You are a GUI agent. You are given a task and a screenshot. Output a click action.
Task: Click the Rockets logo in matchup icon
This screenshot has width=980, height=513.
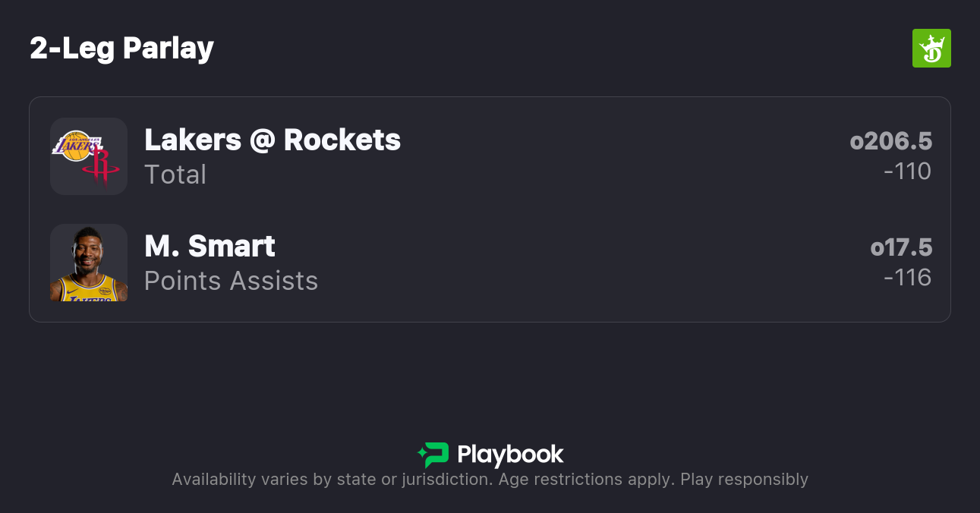(x=101, y=167)
